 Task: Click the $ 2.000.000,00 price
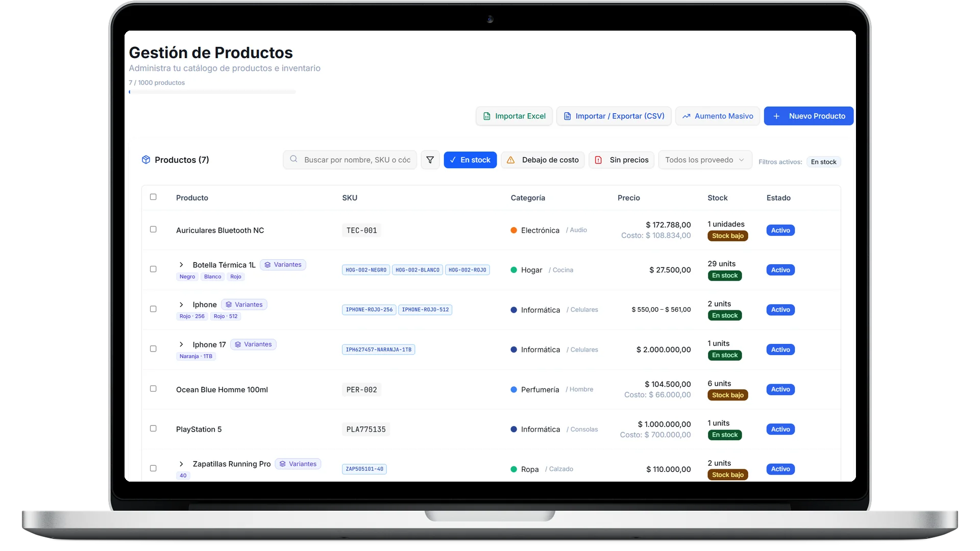coord(664,349)
